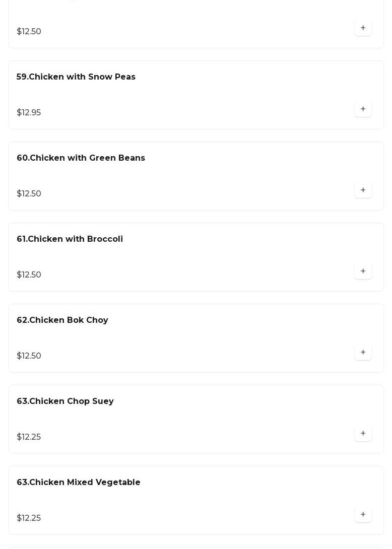Open 63.Chicken Chop Suey details

(x=65, y=401)
